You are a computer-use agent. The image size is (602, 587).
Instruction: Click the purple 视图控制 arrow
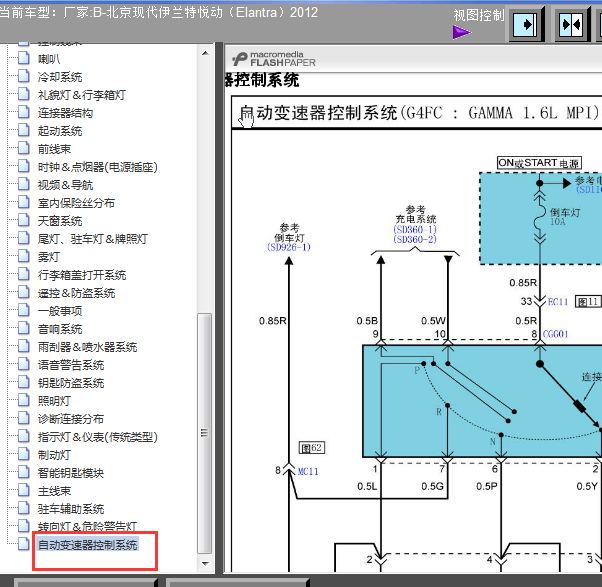coord(462,33)
